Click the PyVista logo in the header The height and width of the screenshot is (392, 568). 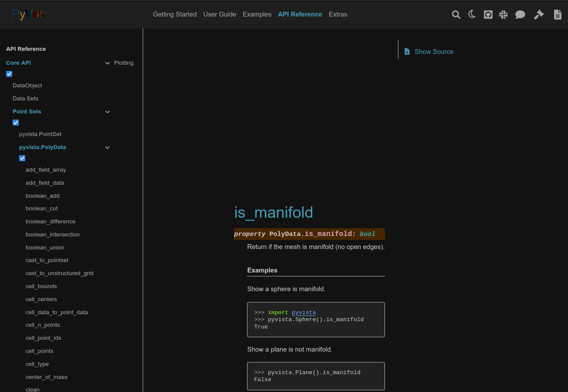28,14
